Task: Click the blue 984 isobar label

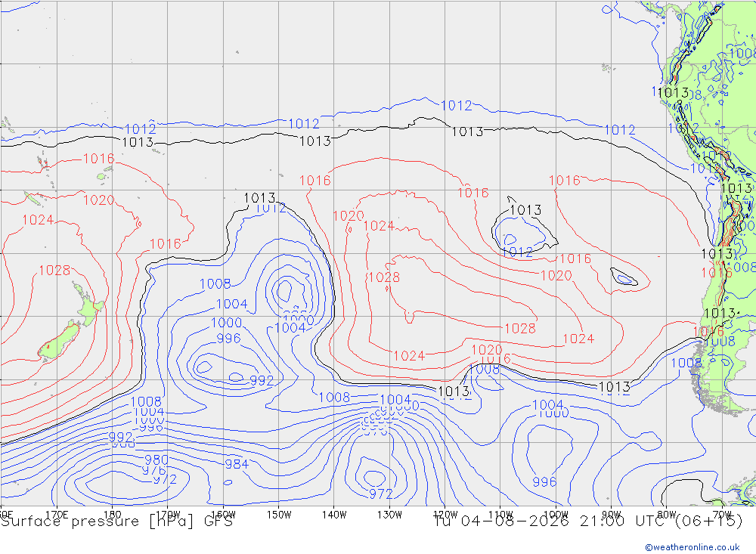Action: pos(236,464)
